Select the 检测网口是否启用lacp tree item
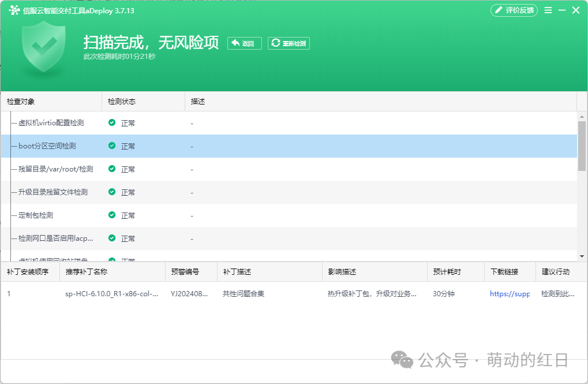Screen dimensions: 588x384 (55, 238)
